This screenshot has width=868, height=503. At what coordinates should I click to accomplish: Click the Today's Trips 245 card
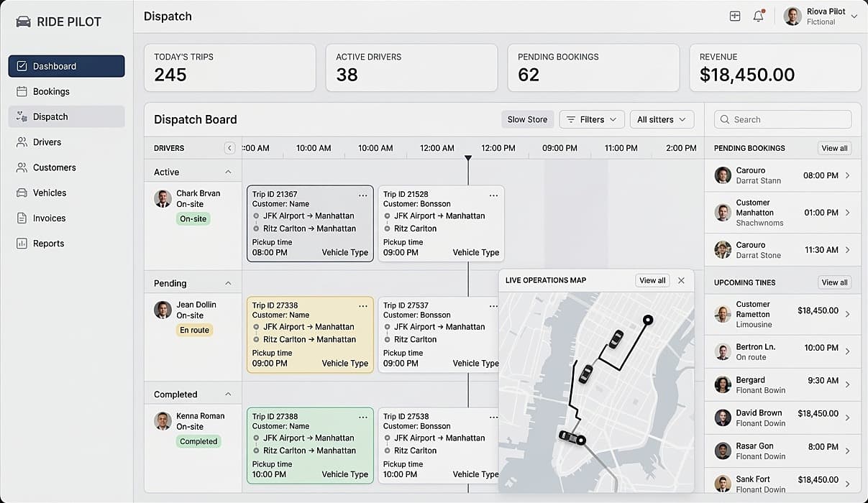click(230, 68)
